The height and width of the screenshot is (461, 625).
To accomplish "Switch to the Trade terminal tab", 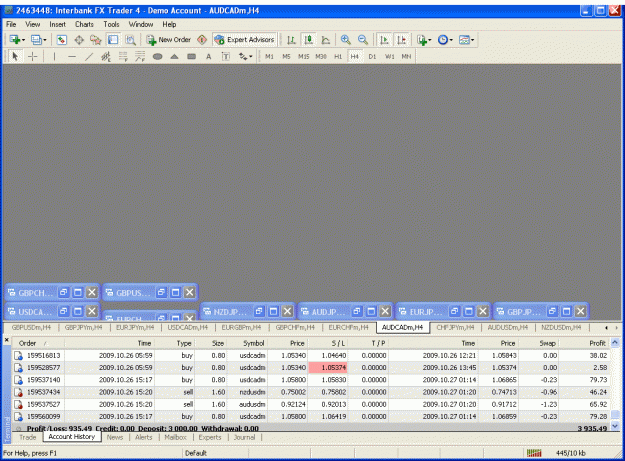I will [28, 437].
